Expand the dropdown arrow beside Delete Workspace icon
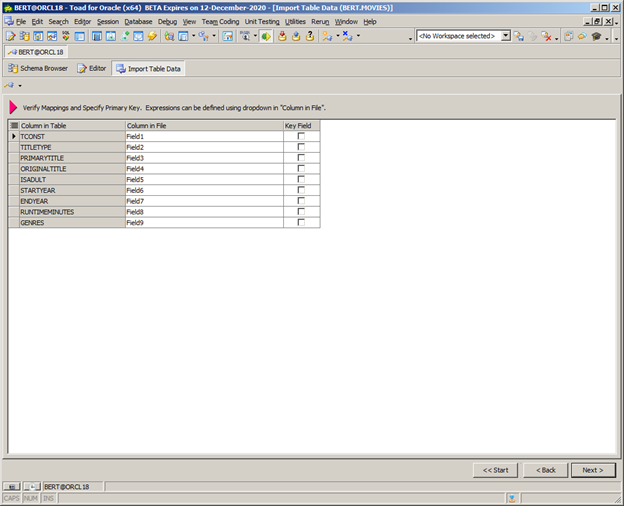 click(x=556, y=39)
